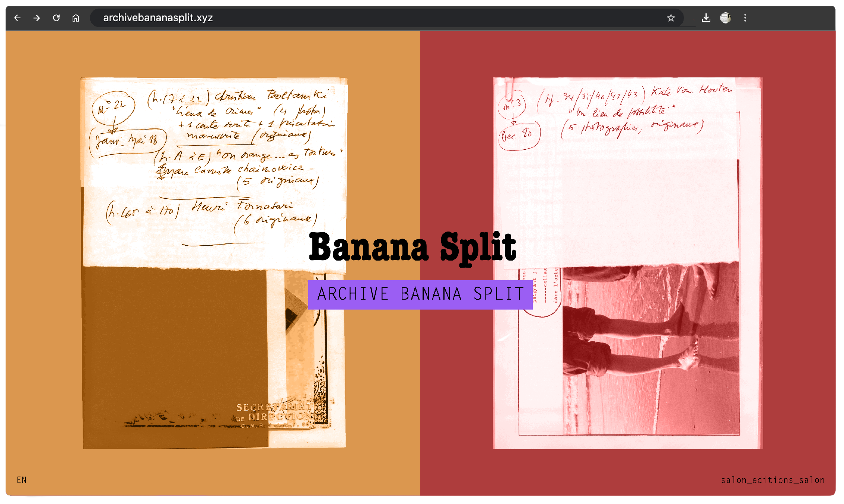
Task: Bookmark this page with the star icon
Action: point(671,18)
